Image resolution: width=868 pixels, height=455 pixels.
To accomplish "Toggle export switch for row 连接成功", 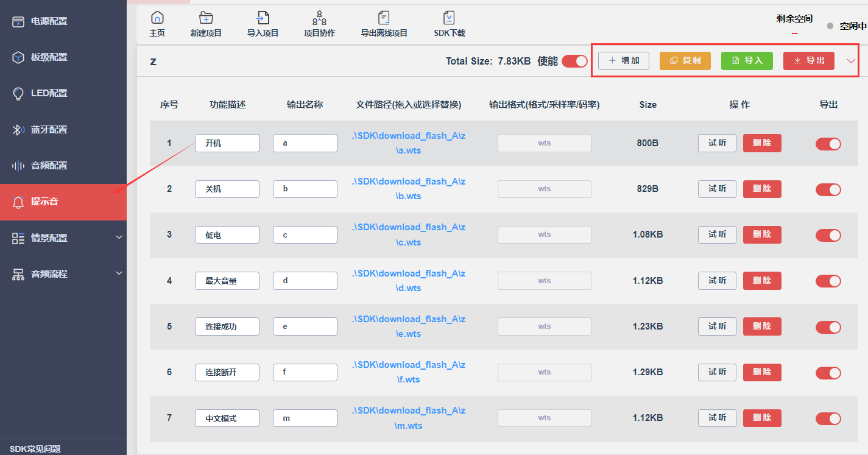I will click(x=828, y=327).
